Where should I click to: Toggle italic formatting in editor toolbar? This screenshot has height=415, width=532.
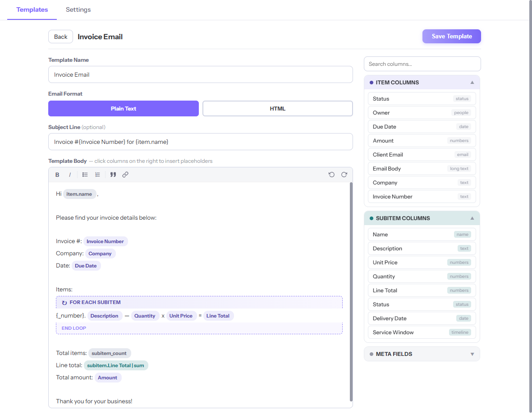(x=70, y=175)
